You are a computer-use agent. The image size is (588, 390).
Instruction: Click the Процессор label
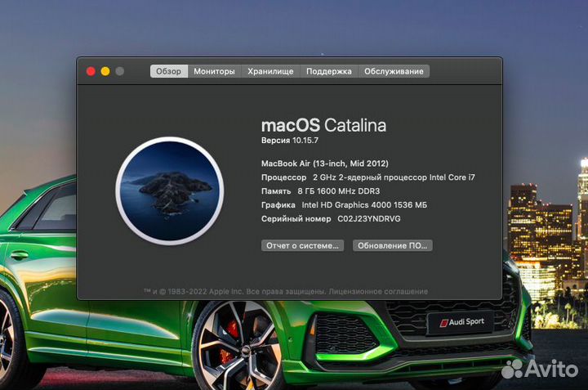tap(284, 177)
